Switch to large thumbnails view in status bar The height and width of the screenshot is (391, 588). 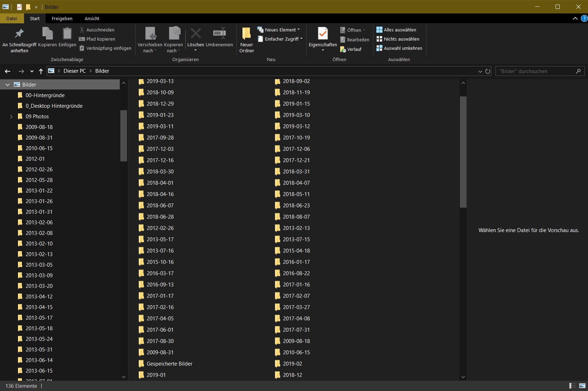click(582, 386)
